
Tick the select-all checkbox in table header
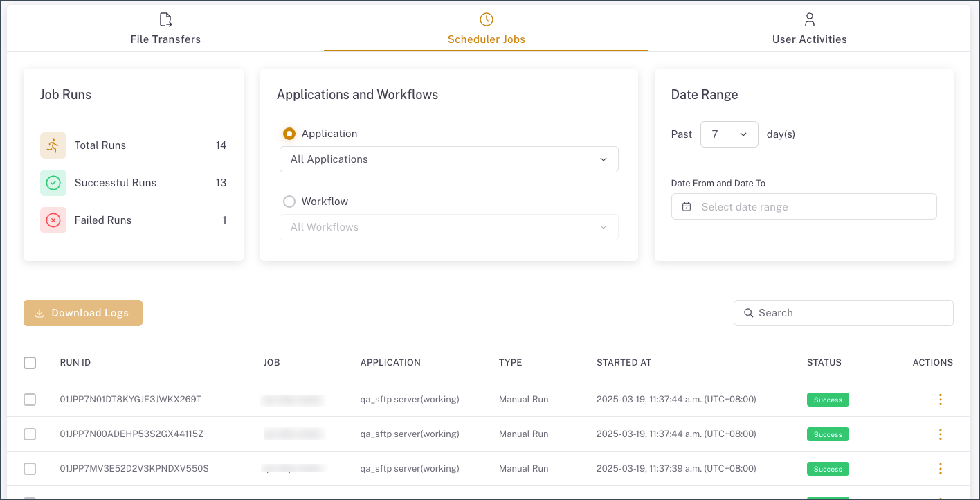pyautogui.click(x=30, y=363)
